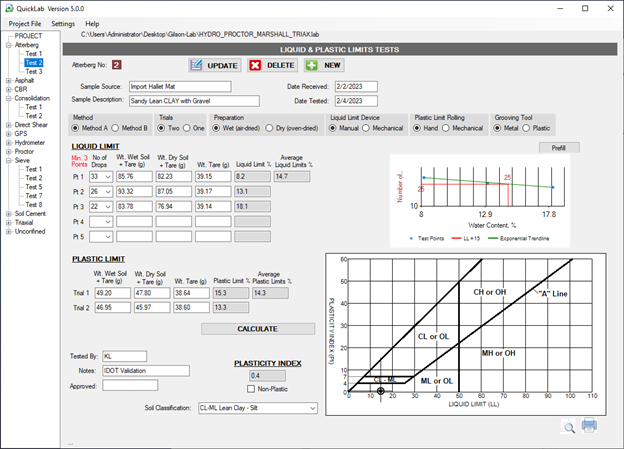Open Pt 3 number of drops dropdown
This screenshot has width=624, height=449.
pos(108,207)
